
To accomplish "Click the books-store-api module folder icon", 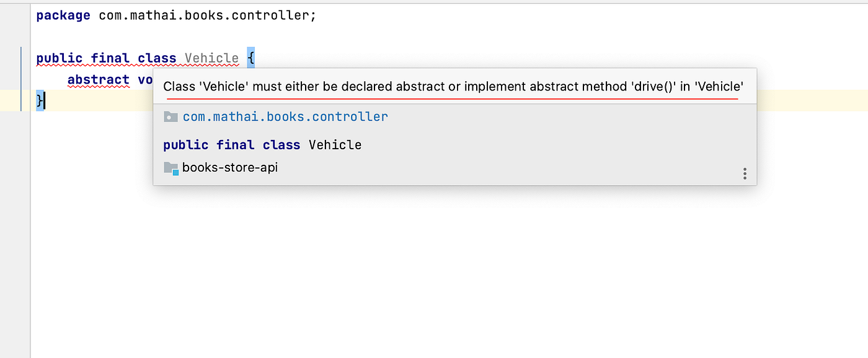I will [x=171, y=168].
